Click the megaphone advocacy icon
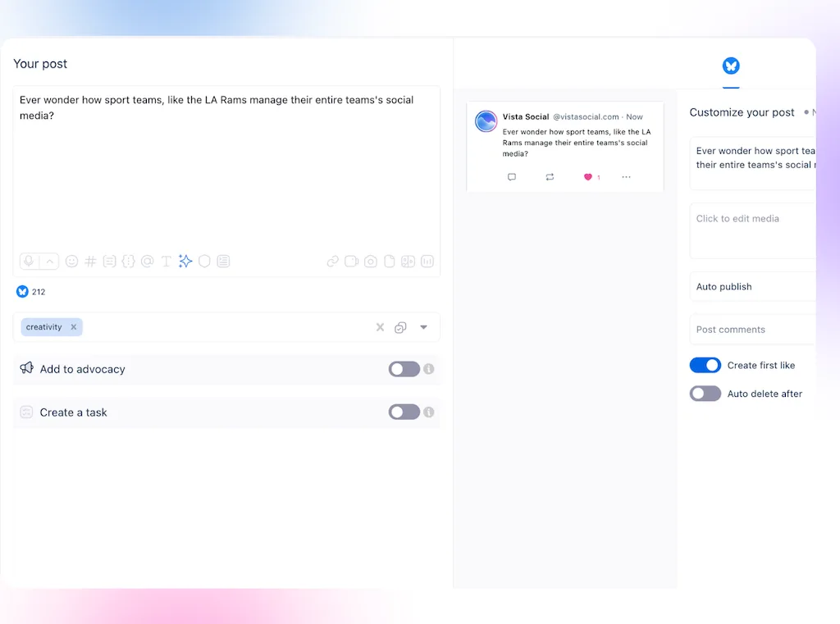Screen dimensions: 840x624 coord(26,368)
